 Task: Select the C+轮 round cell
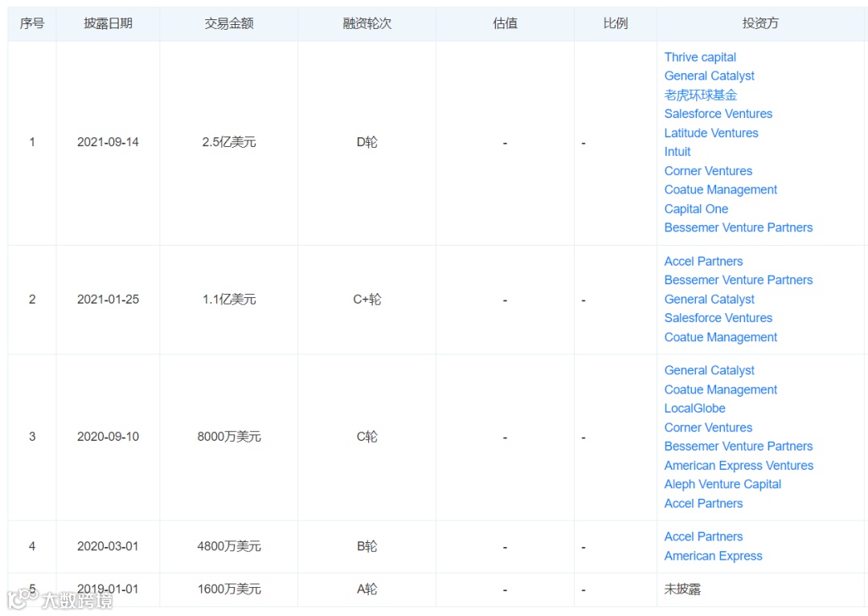pos(367,299)
